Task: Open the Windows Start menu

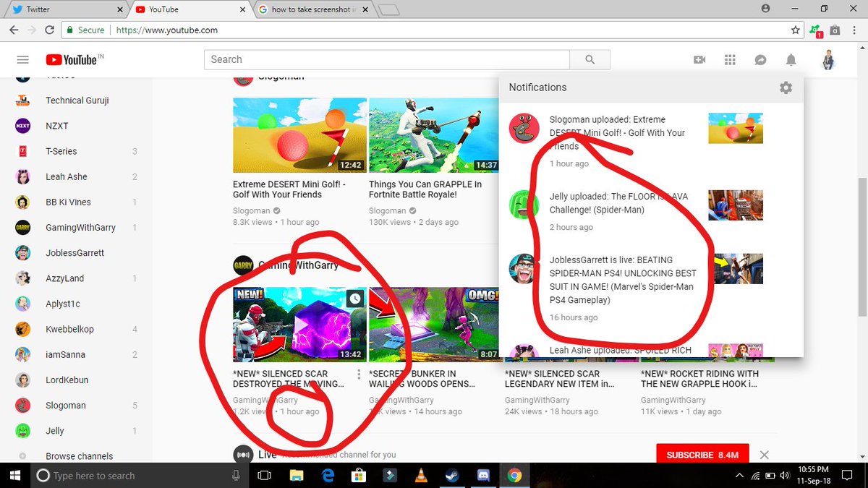Action: [15, 475]
